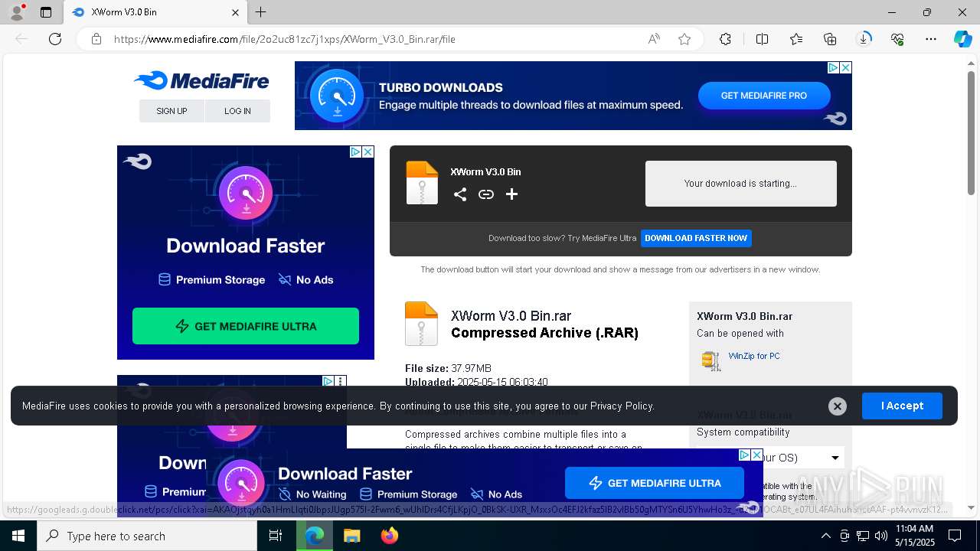Click GET MEDIAFIRE PRO button

point(764,96)
